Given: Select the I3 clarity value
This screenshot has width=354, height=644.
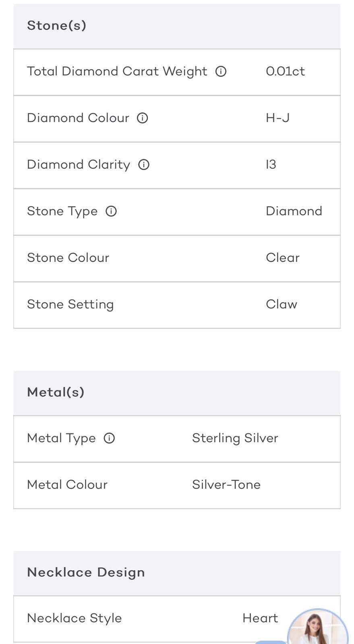Looking at the screenshot, I should pyautogui.click(x=271, y=165).
